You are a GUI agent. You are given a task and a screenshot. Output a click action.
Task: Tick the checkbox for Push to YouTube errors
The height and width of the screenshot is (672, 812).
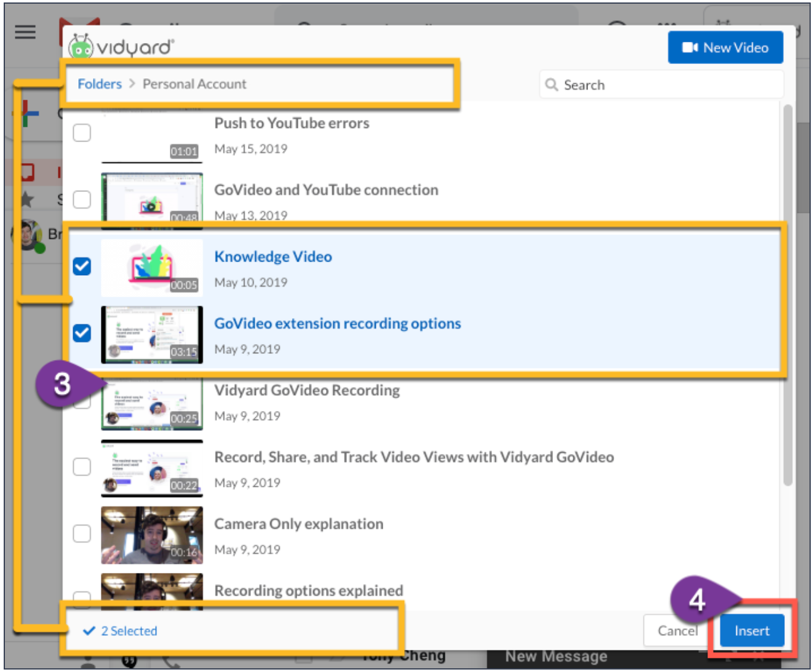82,132
